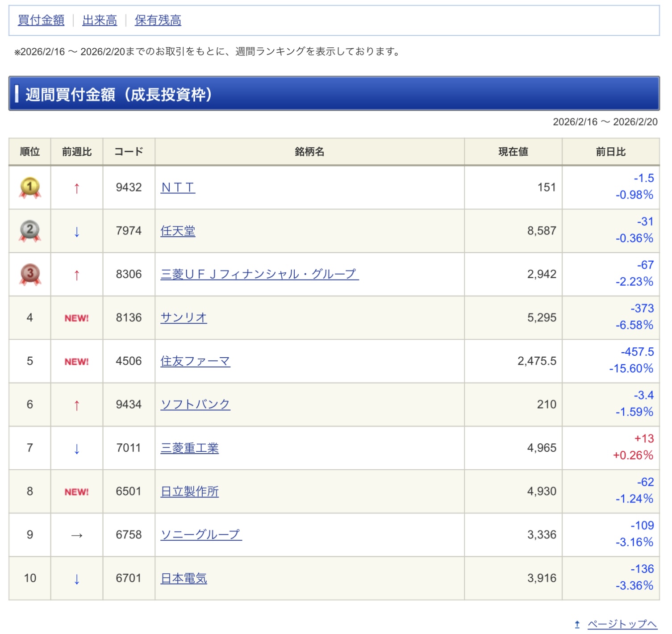Open the 任天堂 stock page
The image size is (672, 634).
pyautogui.click(x=178, y=231)
